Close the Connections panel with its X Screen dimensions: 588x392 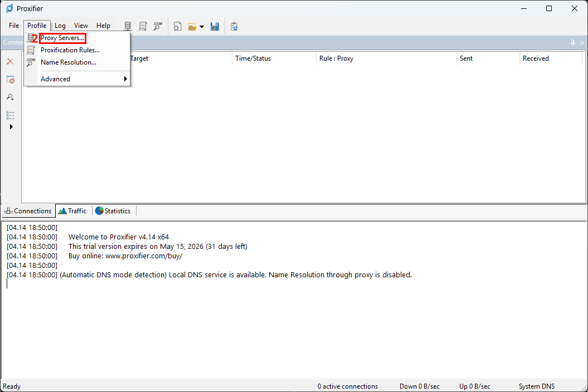582,43
